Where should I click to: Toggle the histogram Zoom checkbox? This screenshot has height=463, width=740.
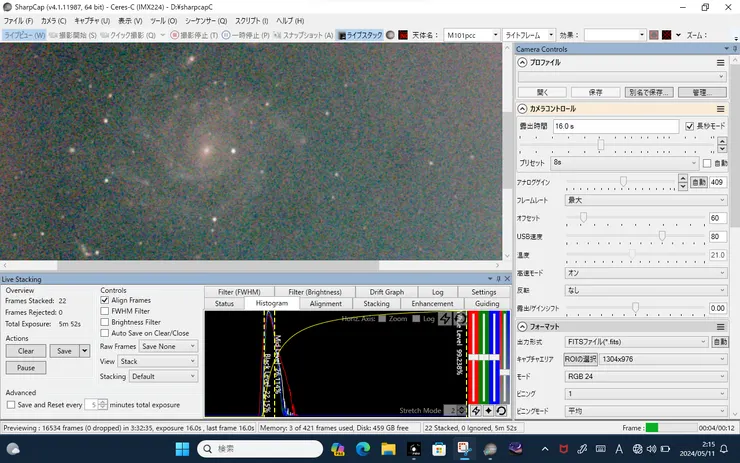click(382, 319)
